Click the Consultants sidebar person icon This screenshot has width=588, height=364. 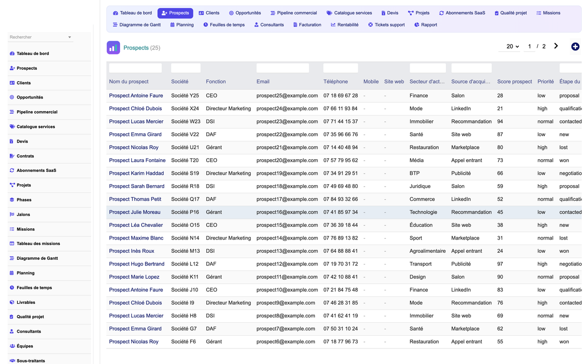point(12,331)
